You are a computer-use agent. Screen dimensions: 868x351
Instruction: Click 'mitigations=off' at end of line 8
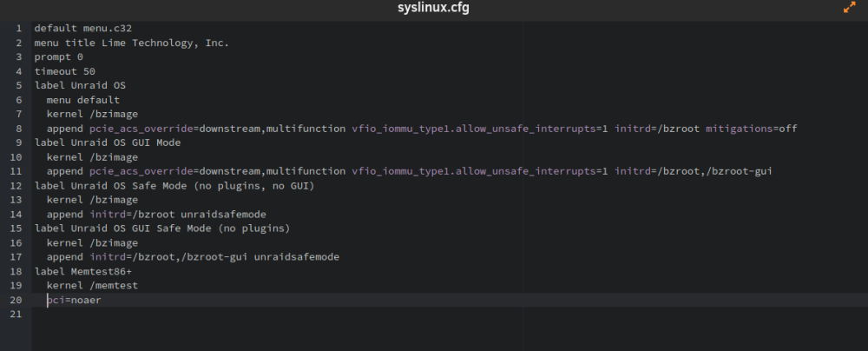[x=752, y=129]
